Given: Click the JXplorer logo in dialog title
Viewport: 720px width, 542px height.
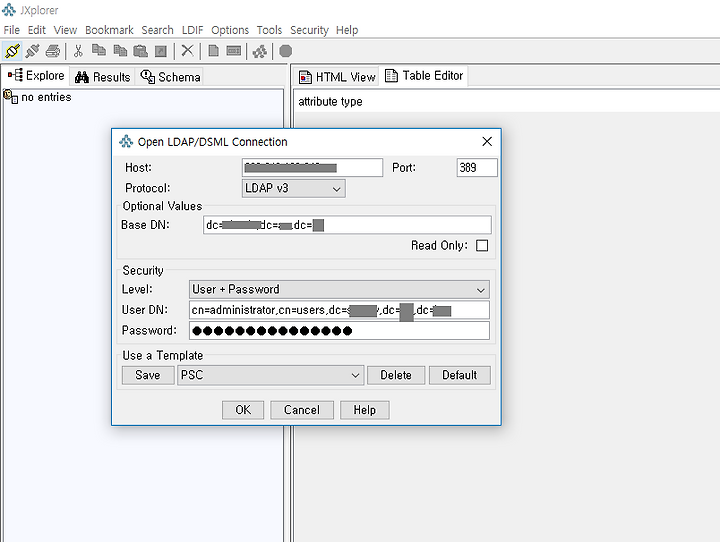Looking at the screenshot, I should click(126, 141).
